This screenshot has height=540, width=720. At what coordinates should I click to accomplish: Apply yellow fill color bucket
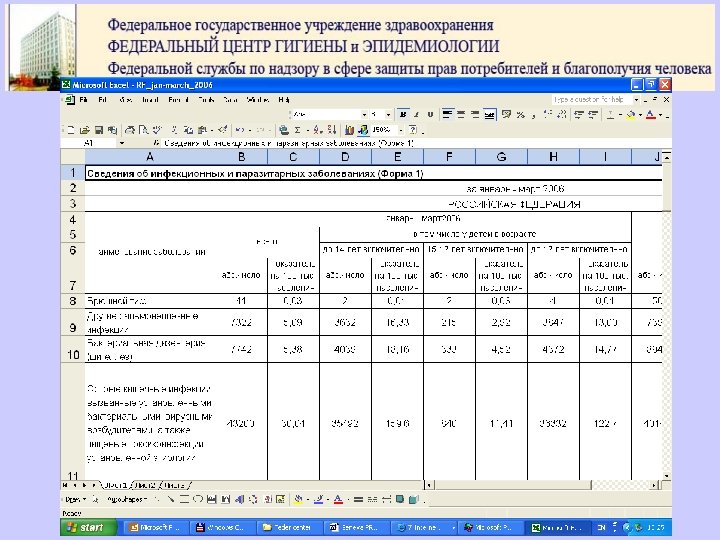631,114
